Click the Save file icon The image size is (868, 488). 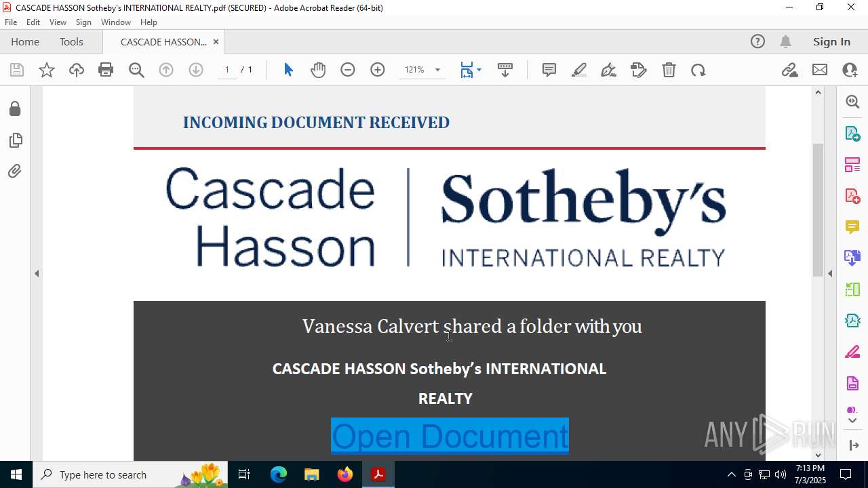pos(17,70)
